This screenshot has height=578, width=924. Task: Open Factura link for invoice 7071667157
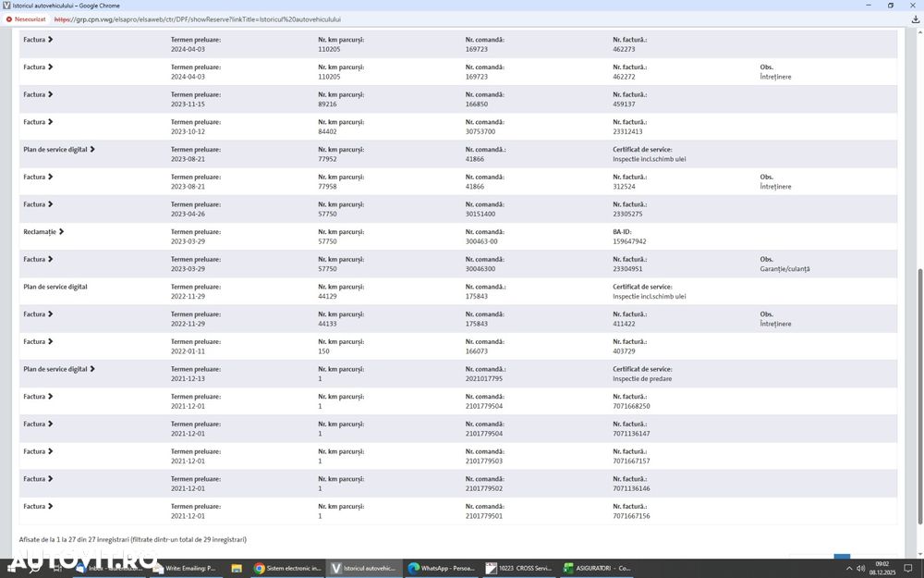coord(38,452)
